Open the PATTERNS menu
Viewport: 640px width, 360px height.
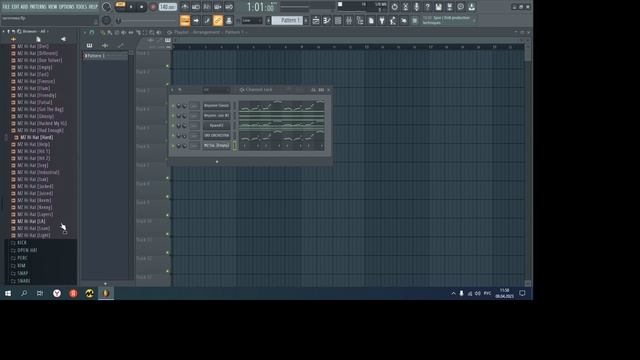click(38, 7)
